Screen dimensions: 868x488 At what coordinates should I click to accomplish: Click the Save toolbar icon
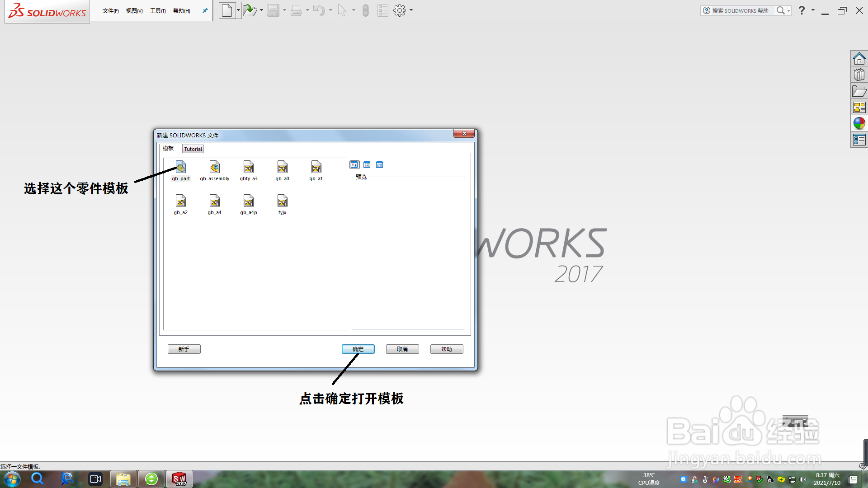click(273, 10)
